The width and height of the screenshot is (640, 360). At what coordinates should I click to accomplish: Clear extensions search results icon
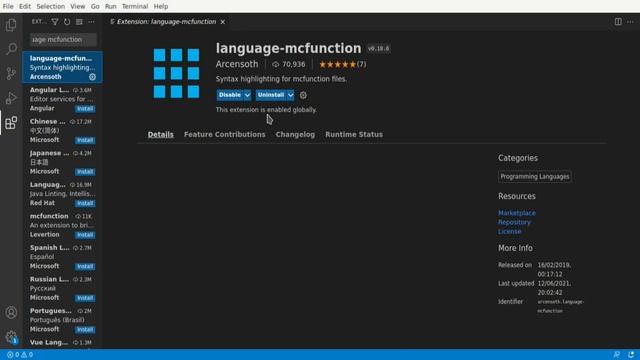[x=79, y=22]
